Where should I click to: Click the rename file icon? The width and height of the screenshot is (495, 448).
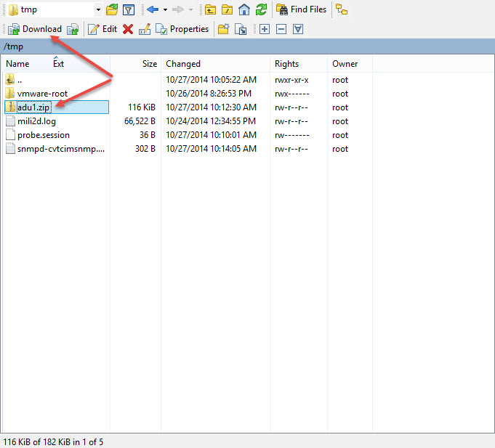click(145, 29)
